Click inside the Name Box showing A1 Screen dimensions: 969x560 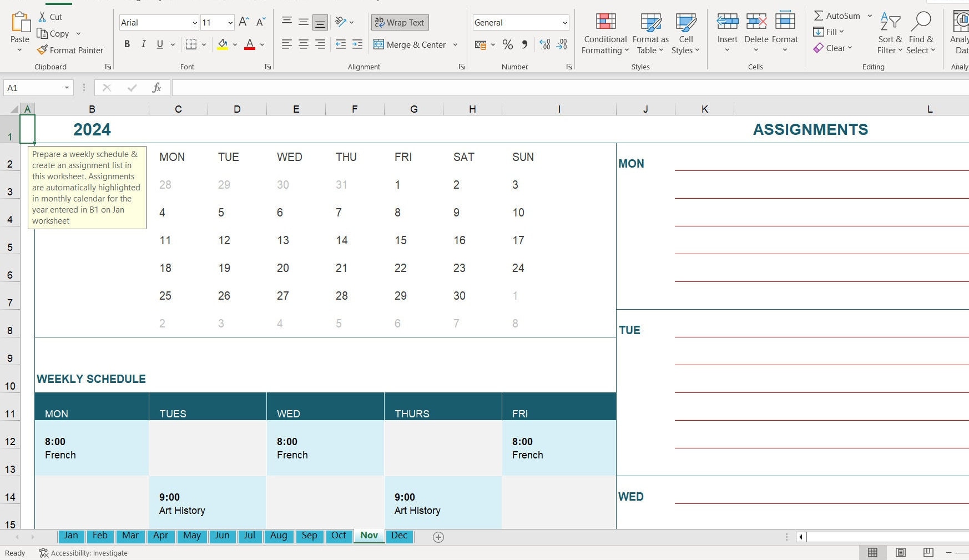point(33,87)
